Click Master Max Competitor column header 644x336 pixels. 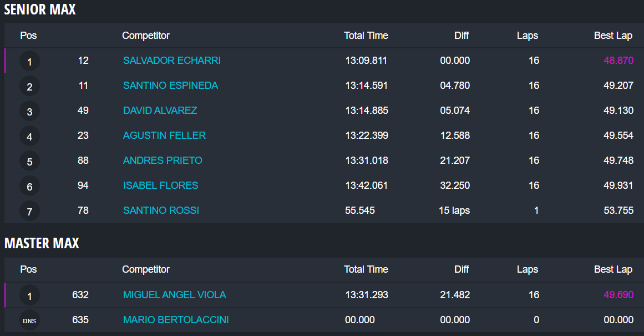[146, 269]
